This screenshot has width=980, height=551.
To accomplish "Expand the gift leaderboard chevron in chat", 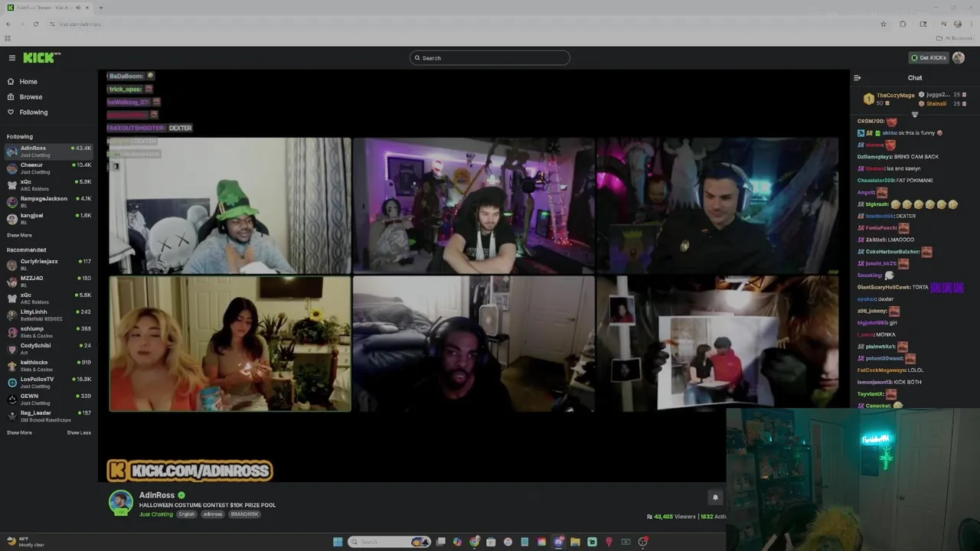I will tap(914, 114).
